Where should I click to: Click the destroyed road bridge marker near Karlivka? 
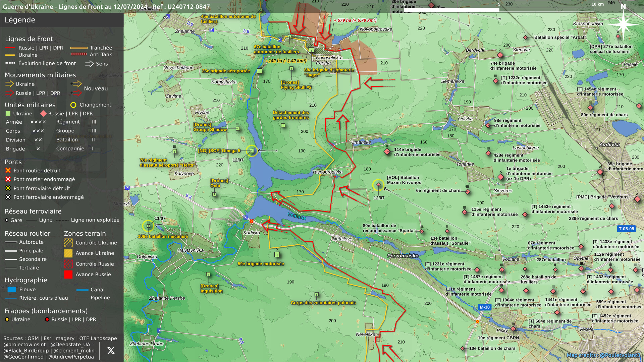point(252,221)
